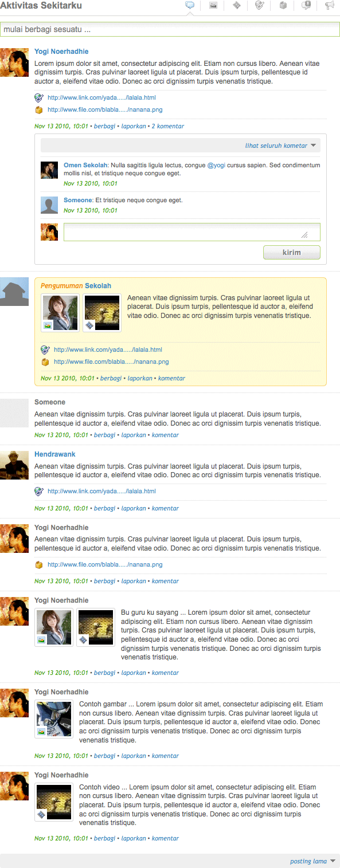Click laporkan under Someone's post
The height and width of the screenshot is (868, 340).
point(134,435)
